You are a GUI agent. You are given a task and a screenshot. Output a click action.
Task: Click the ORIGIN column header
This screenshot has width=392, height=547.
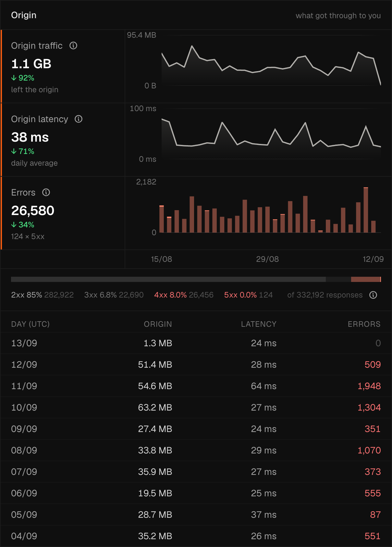coord(158,324)
